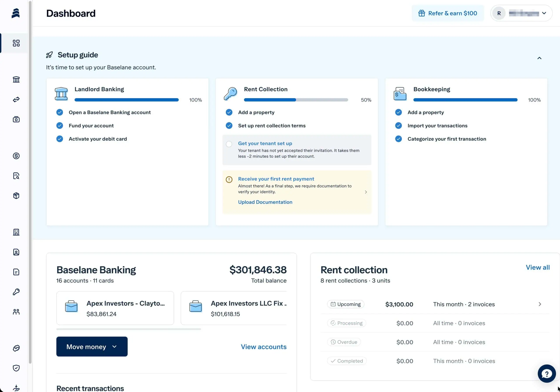The height and width of the screenshot is (392, 560).
Task: Click the $301,846.38 total balance
Action: click(258, 270)
